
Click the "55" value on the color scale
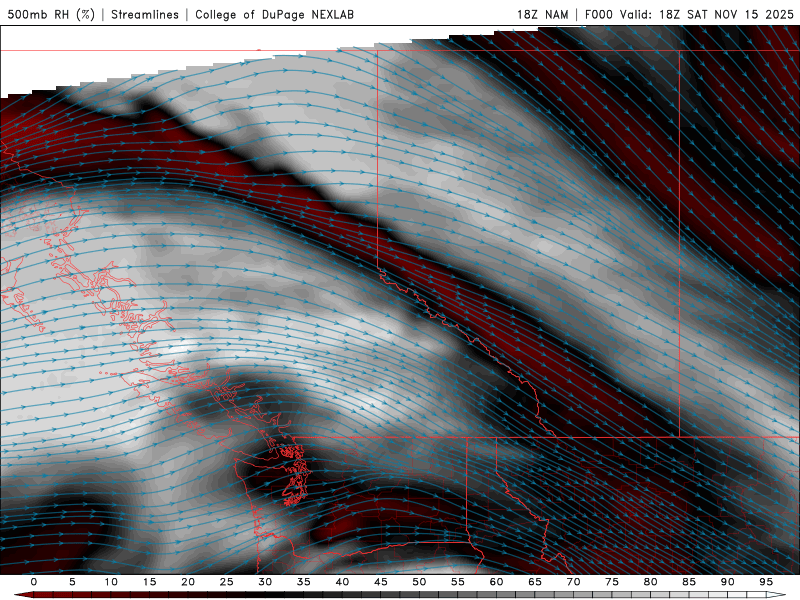tap(458, 582)
